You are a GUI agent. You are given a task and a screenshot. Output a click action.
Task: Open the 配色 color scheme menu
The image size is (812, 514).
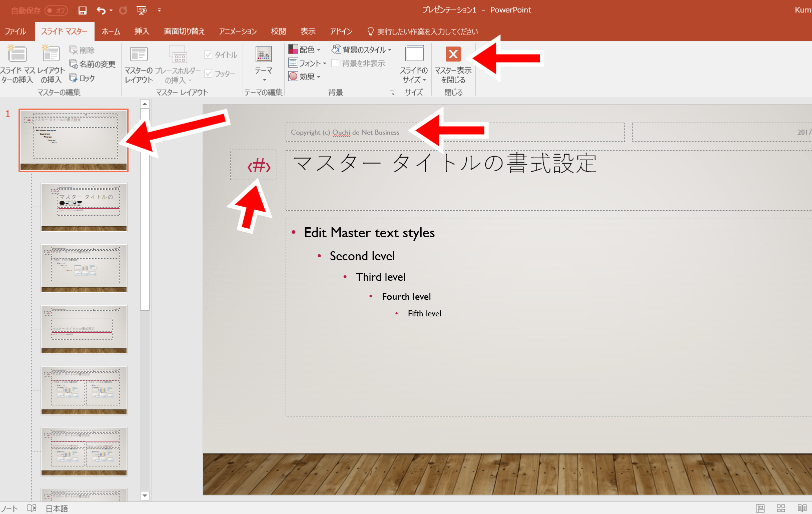coord(304,50)
